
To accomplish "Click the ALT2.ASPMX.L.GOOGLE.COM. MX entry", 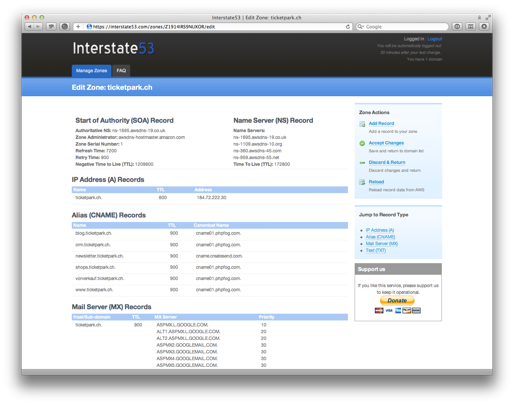I will click(x=188, y=338).
